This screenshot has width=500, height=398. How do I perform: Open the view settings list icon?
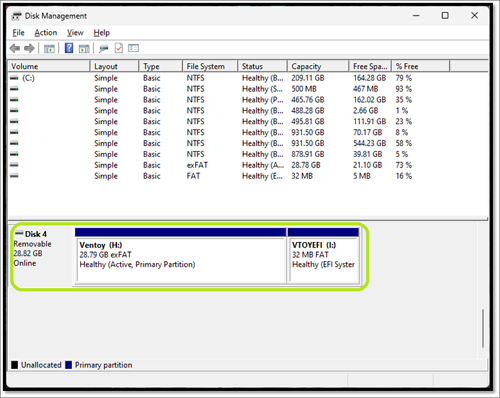133,48
